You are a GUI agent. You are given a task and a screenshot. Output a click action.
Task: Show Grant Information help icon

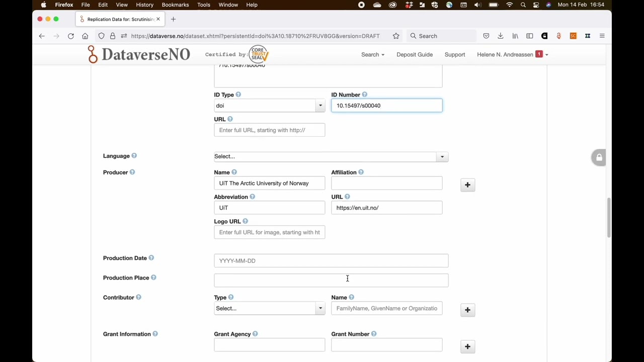(x=155, y=334)
